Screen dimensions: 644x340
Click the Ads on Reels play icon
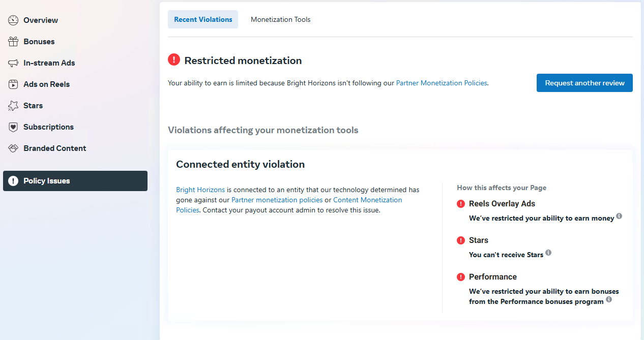(13, 84)
